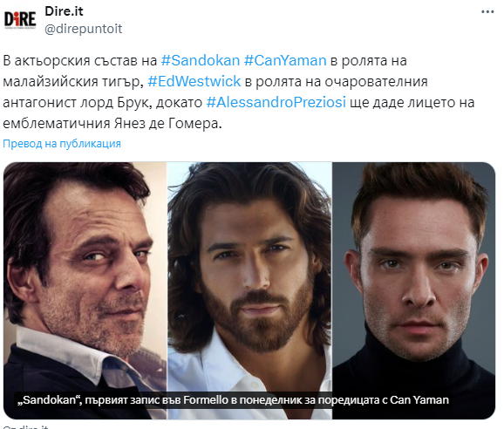Click the middle photo of long-haired bearded man
Image resolution: width=504 pixels, height=429 pixels.
coord(249,276)
